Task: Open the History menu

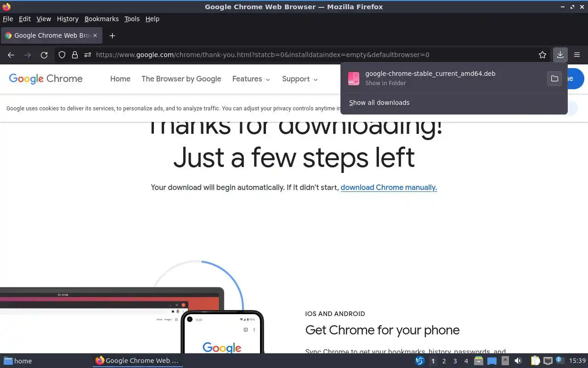Action: (x=68, y=19)
